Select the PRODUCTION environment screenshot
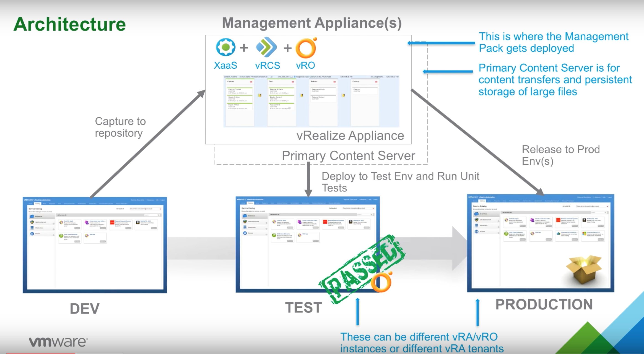This screenshot has width=644, height=354. pos(540,243)
